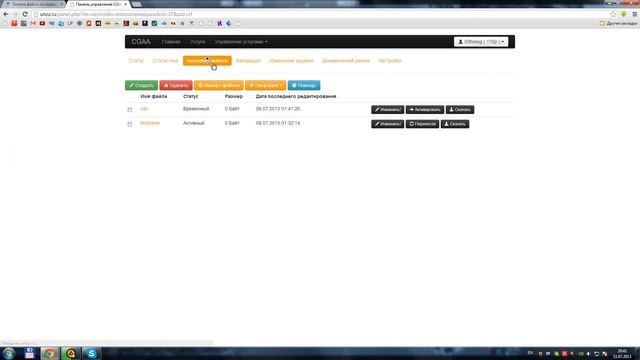Click the Имя файла column header
Screen dimensions: 640x360
153,96
